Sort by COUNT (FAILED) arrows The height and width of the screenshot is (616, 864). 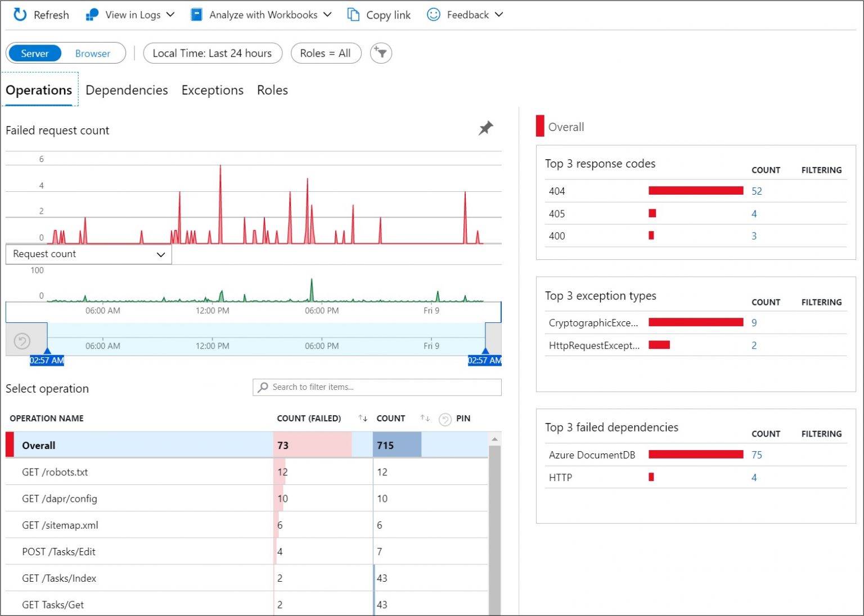363,418
